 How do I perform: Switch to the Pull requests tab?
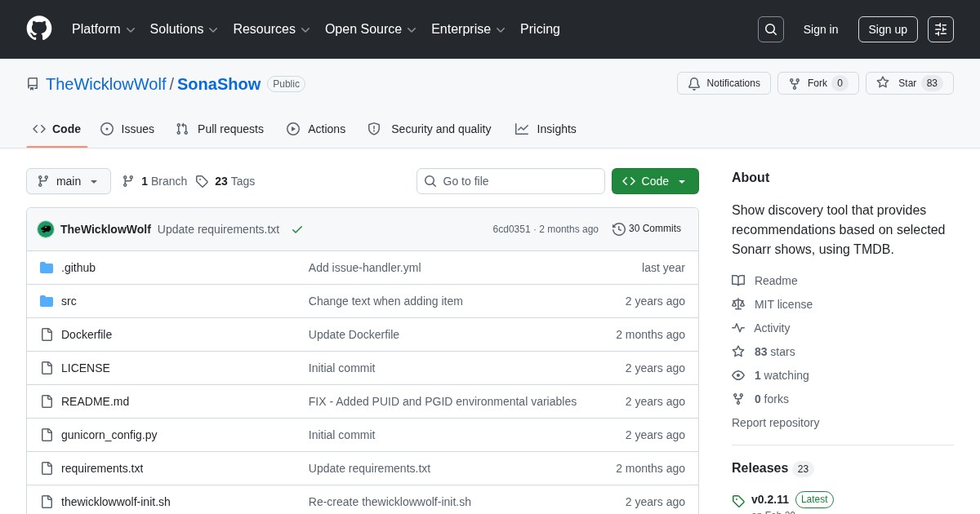point(220,129)
